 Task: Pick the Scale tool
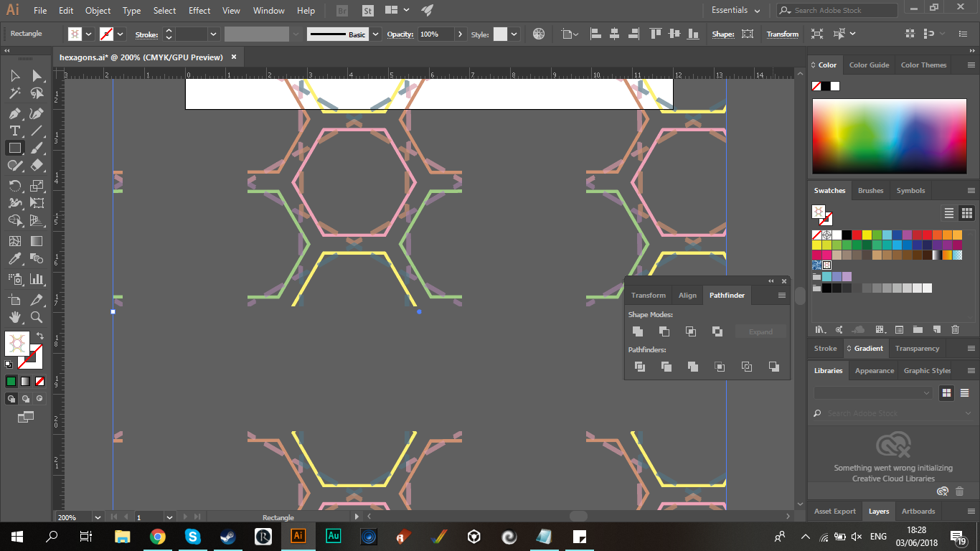coord(37,185)
